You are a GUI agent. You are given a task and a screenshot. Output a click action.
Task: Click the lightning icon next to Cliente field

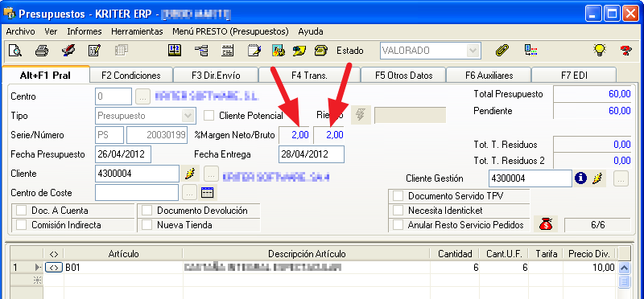190,174
